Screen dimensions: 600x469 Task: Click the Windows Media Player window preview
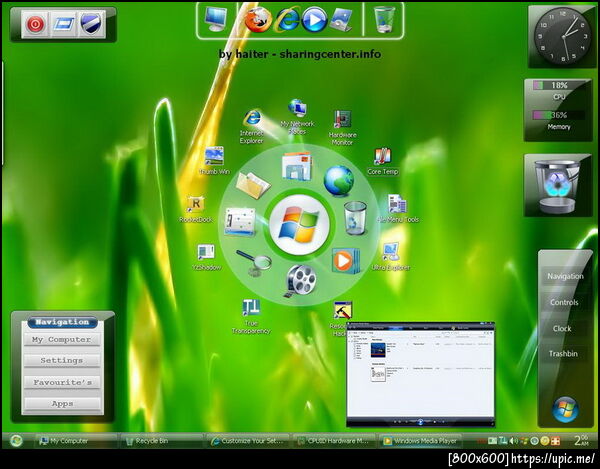(x=421, y=374)
